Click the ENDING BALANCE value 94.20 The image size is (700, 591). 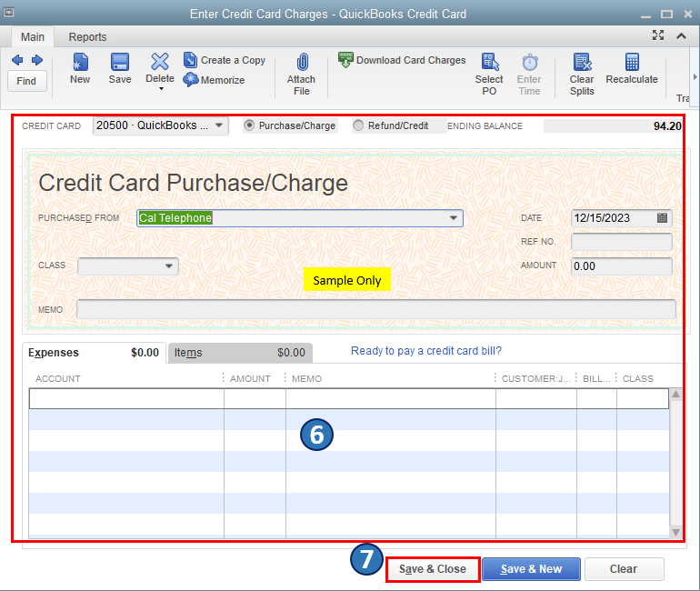[x=667, y=125]
